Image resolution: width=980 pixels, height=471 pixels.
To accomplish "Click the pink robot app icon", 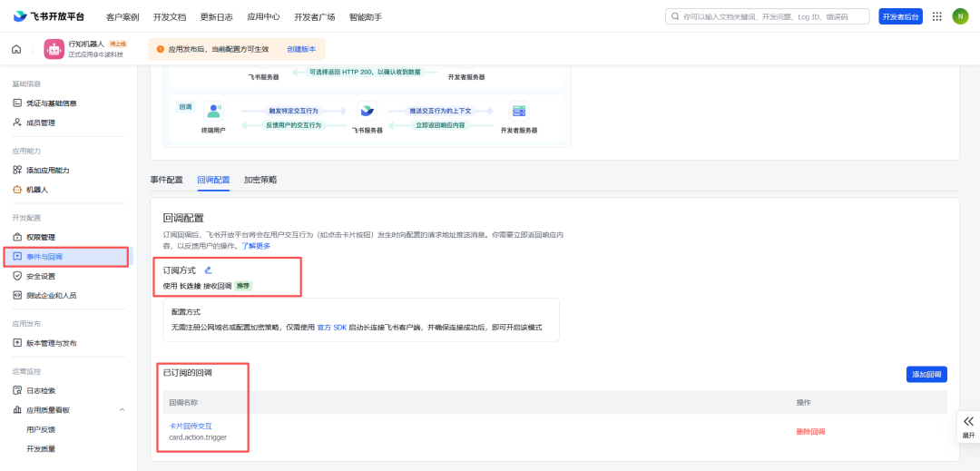I will click(x=54, y=49).
